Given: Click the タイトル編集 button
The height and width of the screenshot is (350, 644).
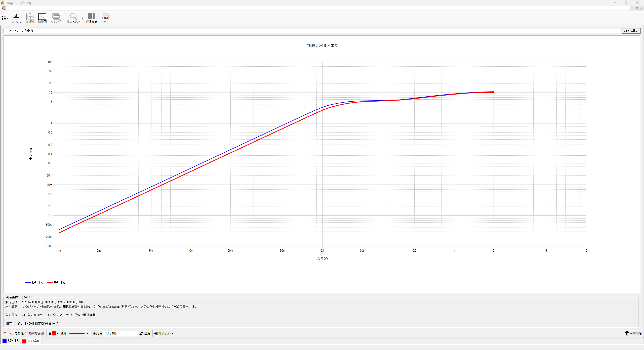Looking at the screenshot, I should tap(630, 31).
